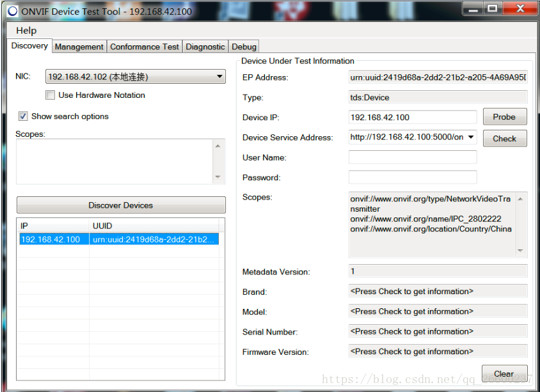Click the urn:uuid:2419d68a cell in device list

[154, 239]
